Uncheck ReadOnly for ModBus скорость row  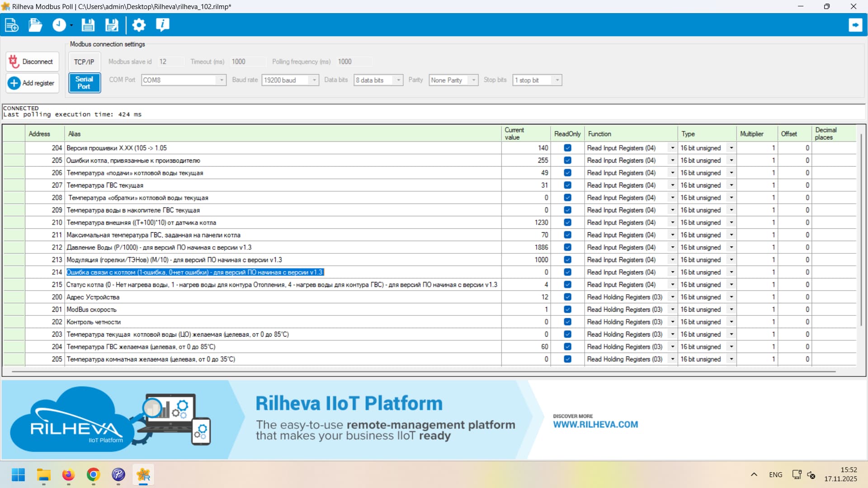[567, 310]
